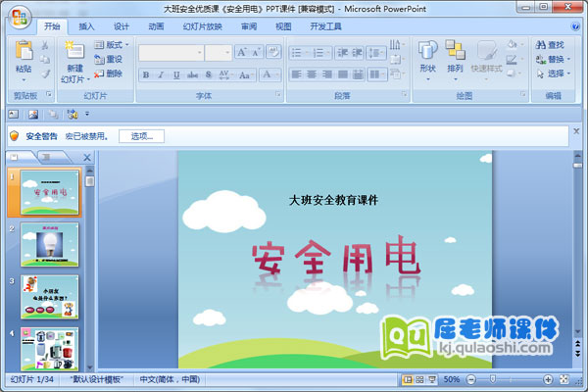The height and width of the screenshot is (392, 588).
Task: Select the Format Painter brush
Action: coord(45,73)
